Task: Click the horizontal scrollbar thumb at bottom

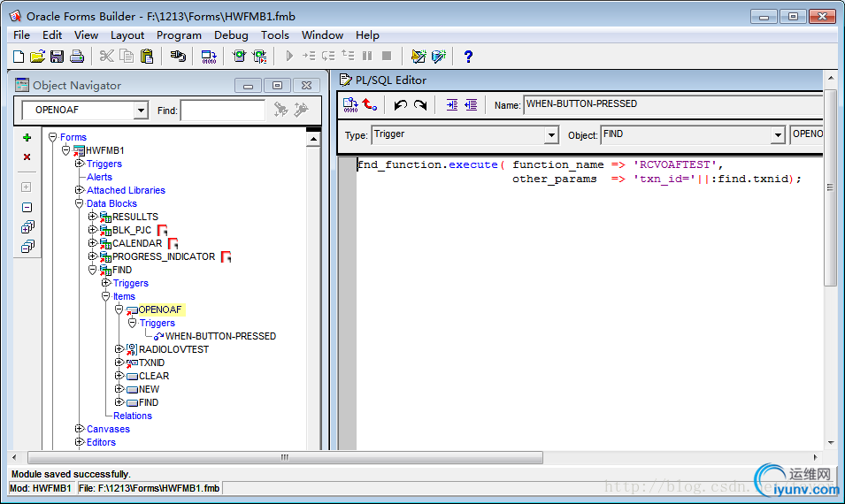Action: (x=285, y=458)
